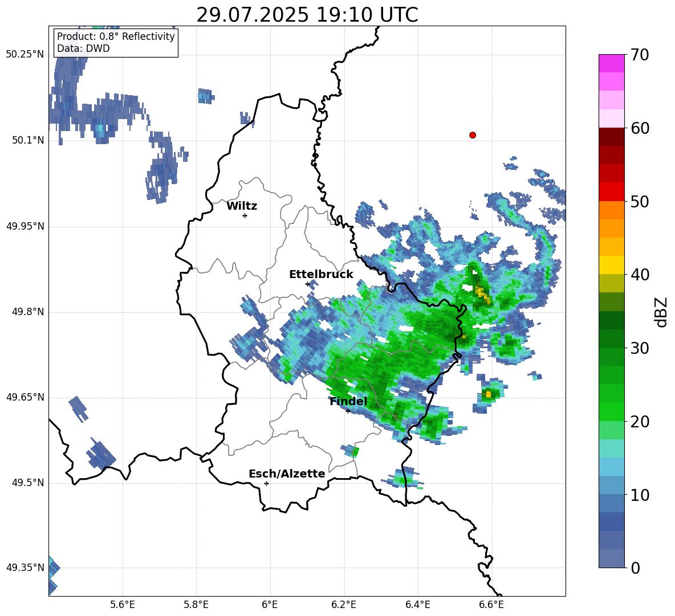This screenshot has height=616, width=675.
Task: Click the turquoise colorbar segment below 20
Action: pos(612,448)
